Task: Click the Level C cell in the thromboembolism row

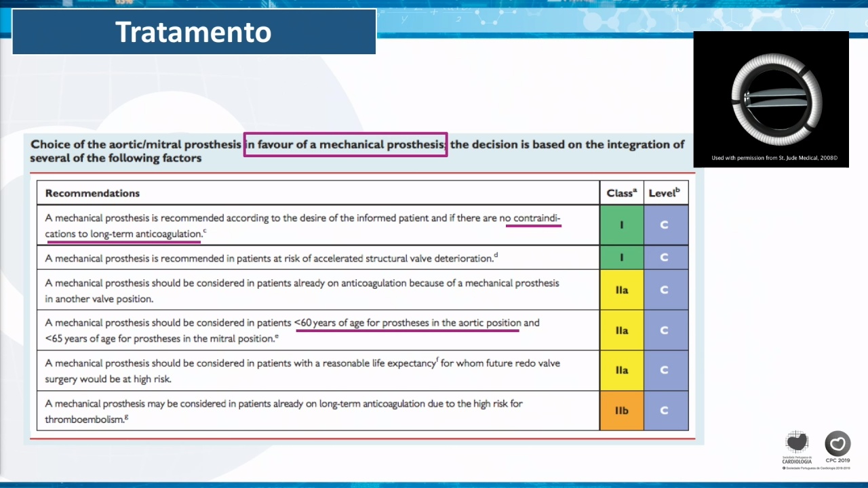Action: click(665, 411)
